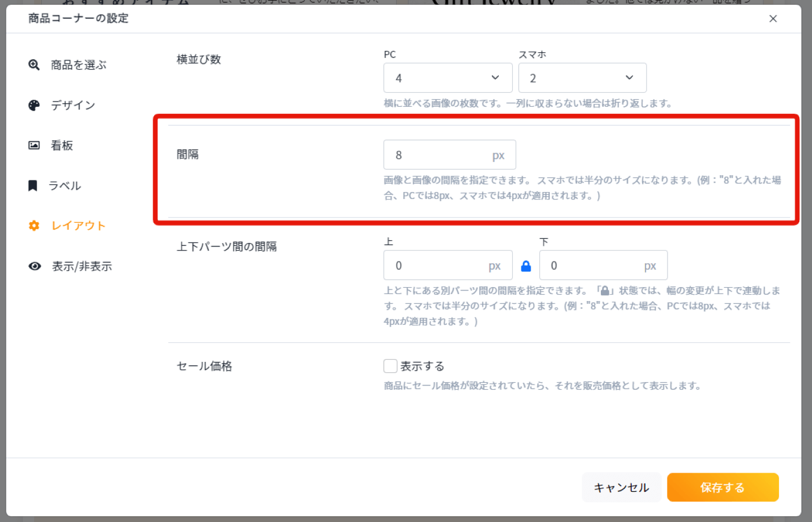Click the 商品コーナーの設定 dialog title

click(x=78, y=19)
